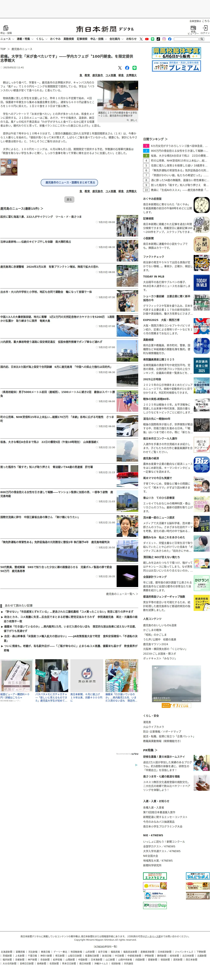The image size is (210, 980).
Task: Select 異動検索 in navigation bar
Action: [69, 39]
